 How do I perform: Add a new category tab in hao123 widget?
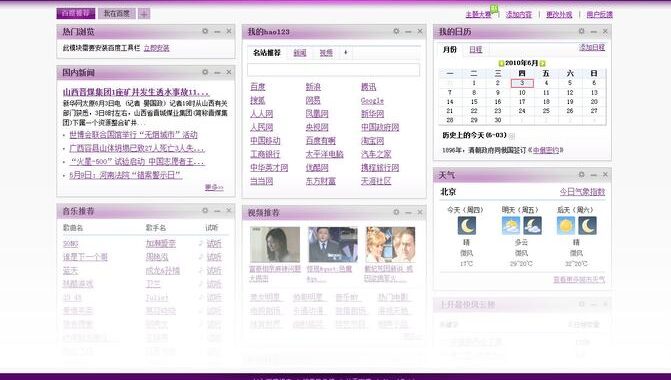345,52
